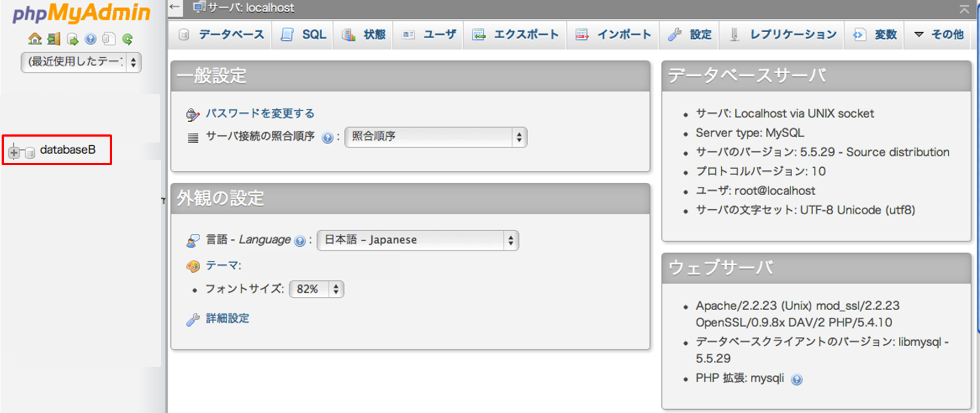
Task: Open the フォントサイズ 82% dropdown
Action: 316,289
